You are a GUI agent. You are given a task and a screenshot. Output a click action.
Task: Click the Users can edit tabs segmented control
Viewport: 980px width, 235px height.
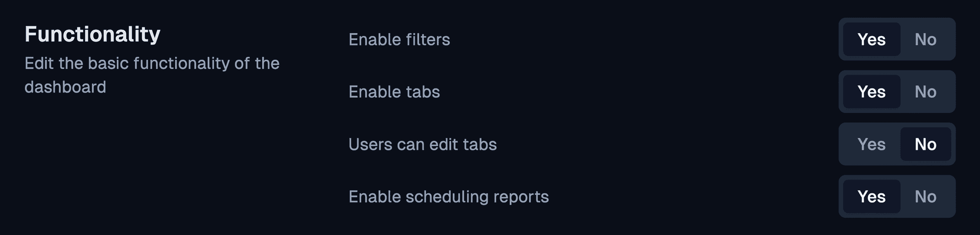[897, 144]
